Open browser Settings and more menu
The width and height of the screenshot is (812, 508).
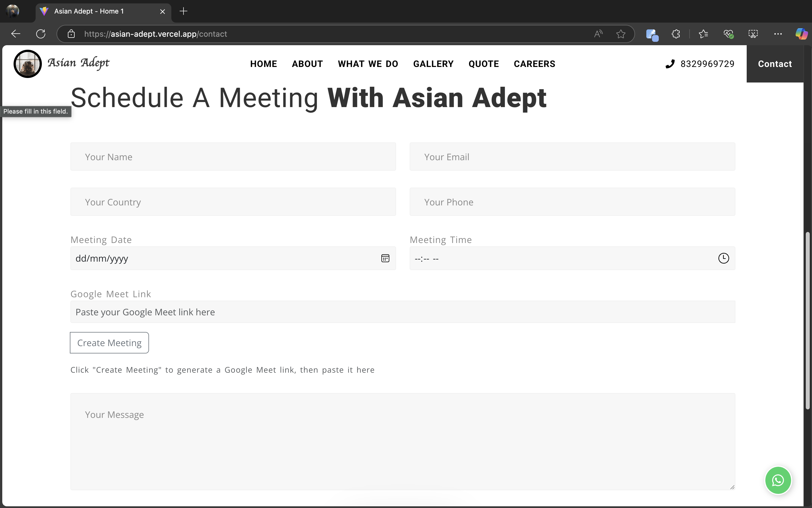[x=778, y=34]
